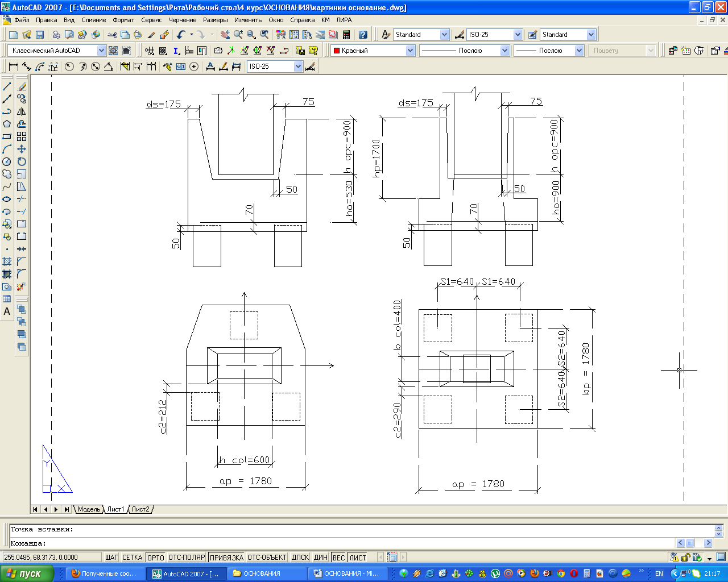
Task: Click the Save drawing icon
Action: [40, 35]
